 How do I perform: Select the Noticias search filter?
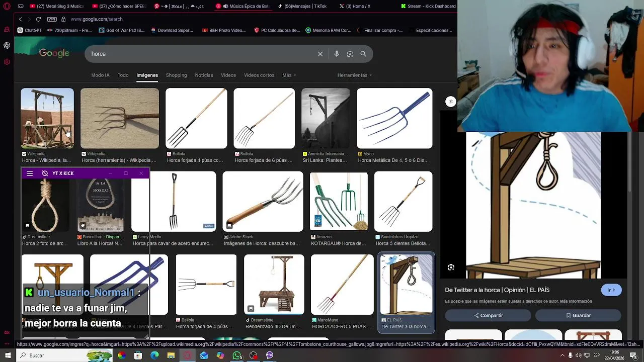(204, 75)
